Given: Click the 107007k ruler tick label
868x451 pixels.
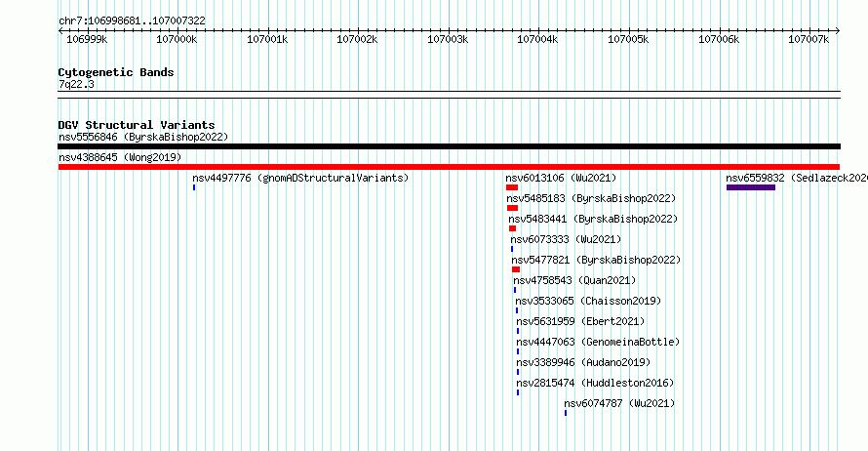Looking at the screenshot, I should pyautogui.click(x=809, y=39).
